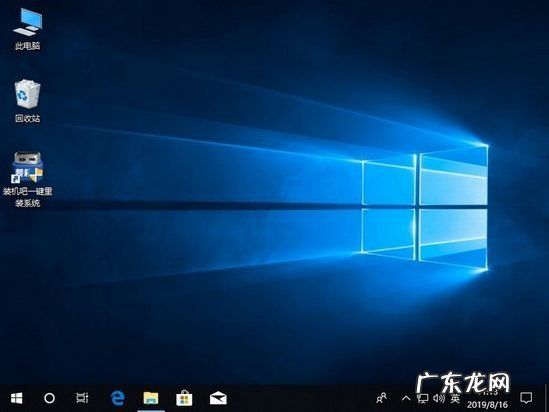This screenshot has width=549, height=412.
Task: Launch Microsoft Edge from the taskbar
Action: click(x=117, y=398)
